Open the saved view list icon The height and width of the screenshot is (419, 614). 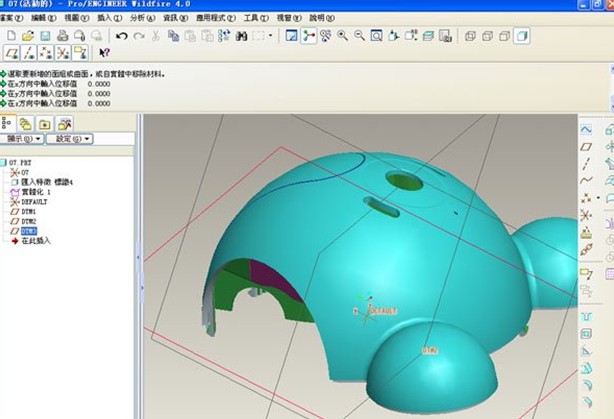411,36
